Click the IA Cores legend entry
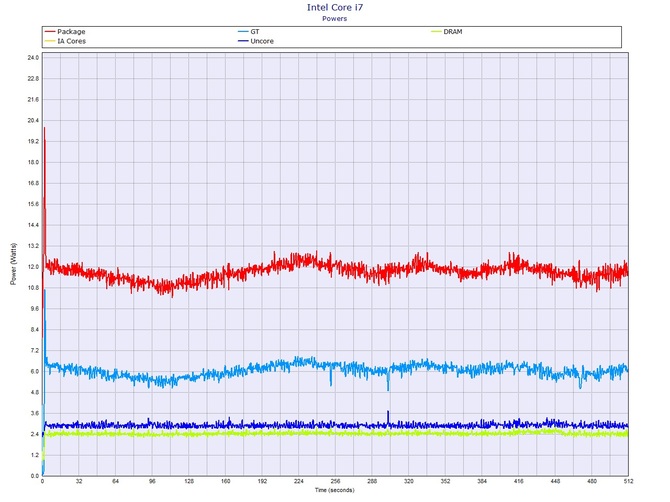The image size is (670, 502). pyautogui.click(x=65, y=41)
